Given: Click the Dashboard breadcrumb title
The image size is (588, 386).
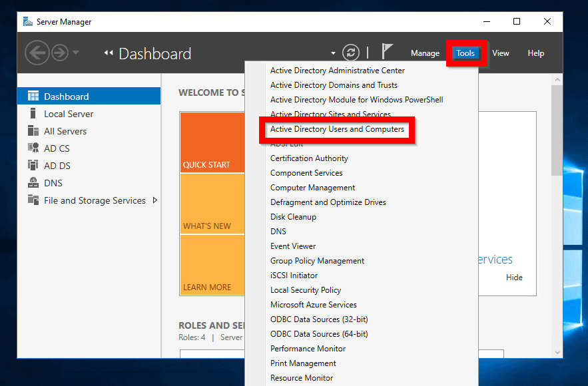Looking at the screenshot, I should (155, 54).
